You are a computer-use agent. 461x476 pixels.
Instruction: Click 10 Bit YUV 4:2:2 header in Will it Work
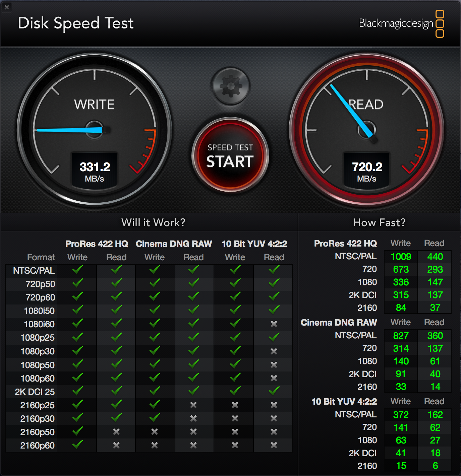254,244
